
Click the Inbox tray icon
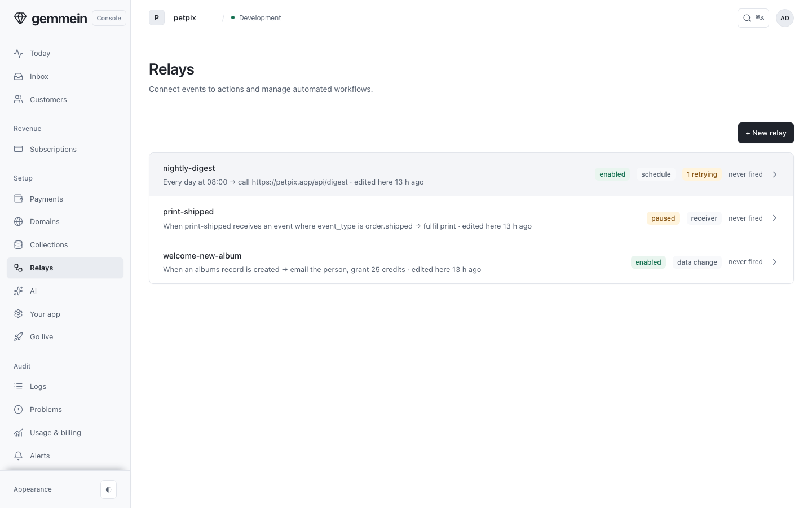tap(19, 76)
